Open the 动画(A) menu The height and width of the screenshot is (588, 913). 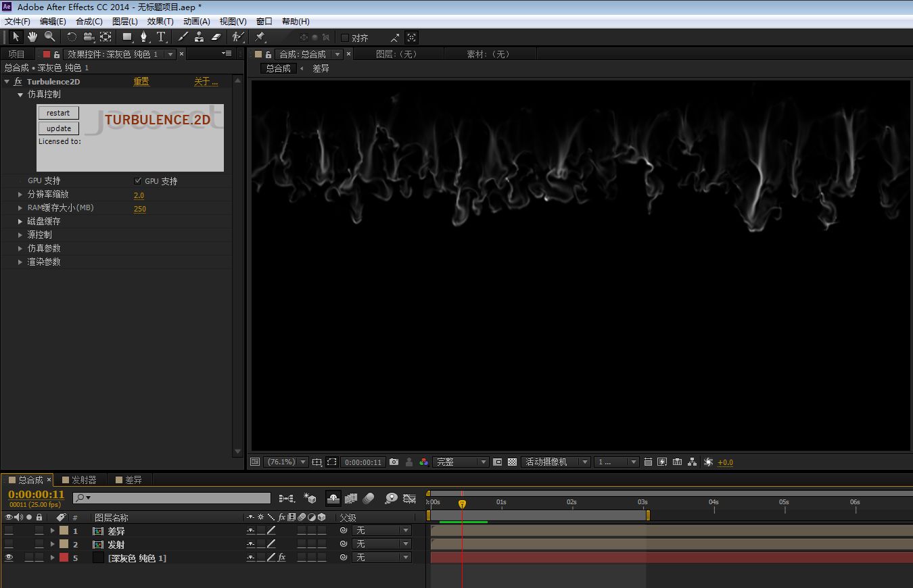point(197,22)
